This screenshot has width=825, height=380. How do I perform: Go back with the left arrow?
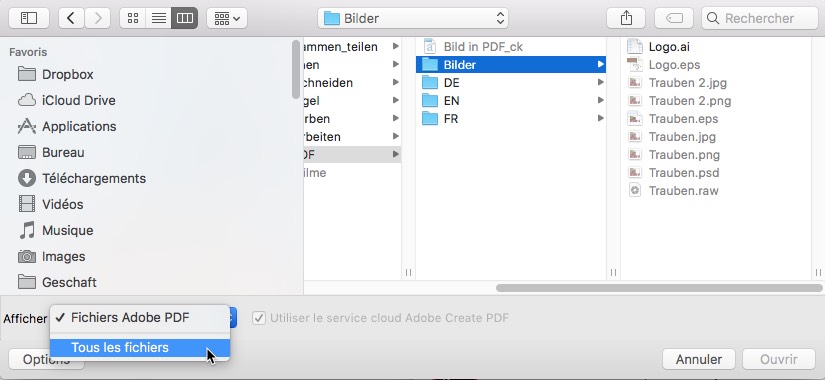point(71,18)
